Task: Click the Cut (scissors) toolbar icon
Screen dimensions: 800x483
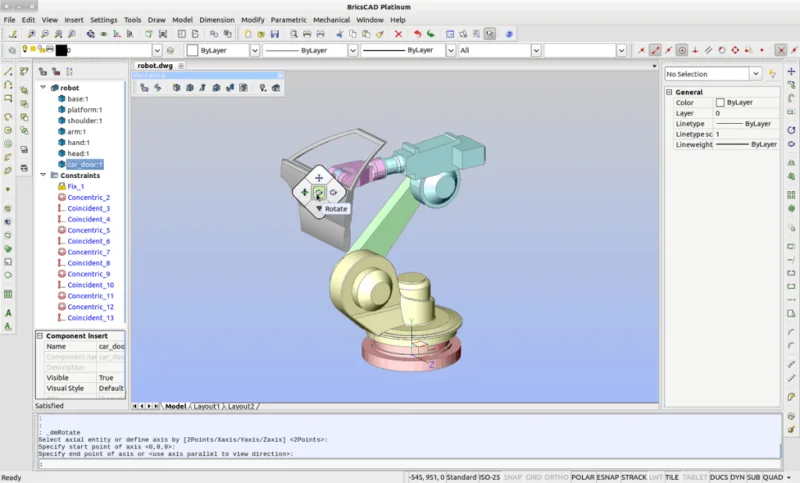Action: [x=339, y=34]
